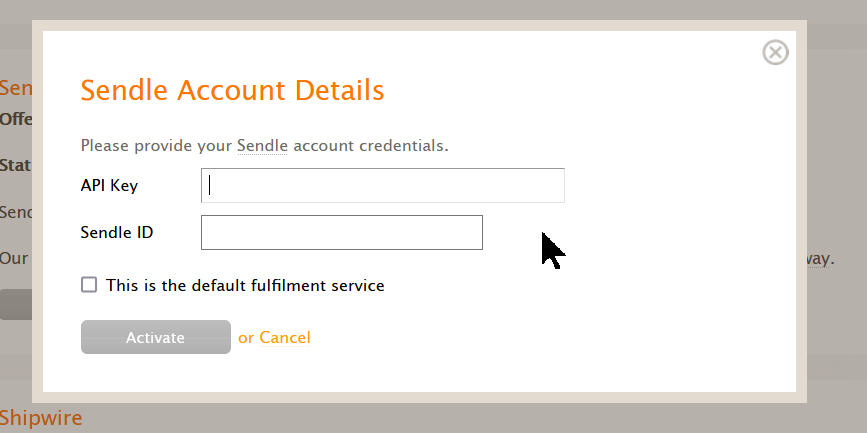Click the underlined Sendle word in instructions
Screen dimensions: 867x433
262,146
